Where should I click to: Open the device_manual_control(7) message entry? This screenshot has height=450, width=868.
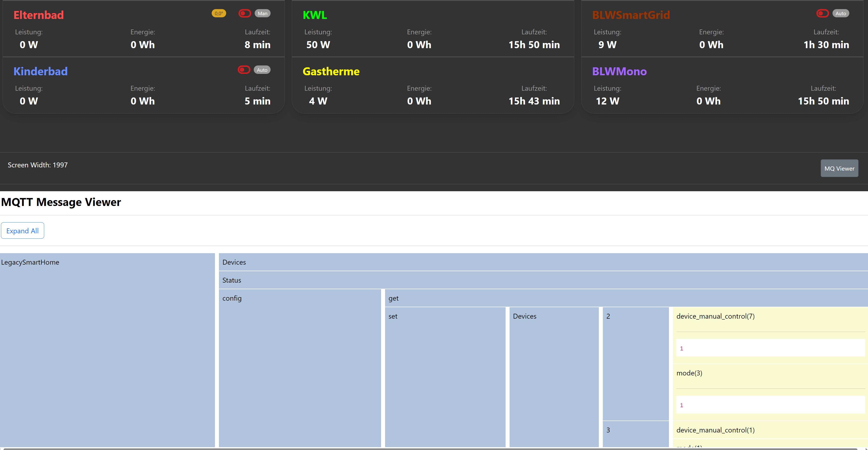[715, 316]
